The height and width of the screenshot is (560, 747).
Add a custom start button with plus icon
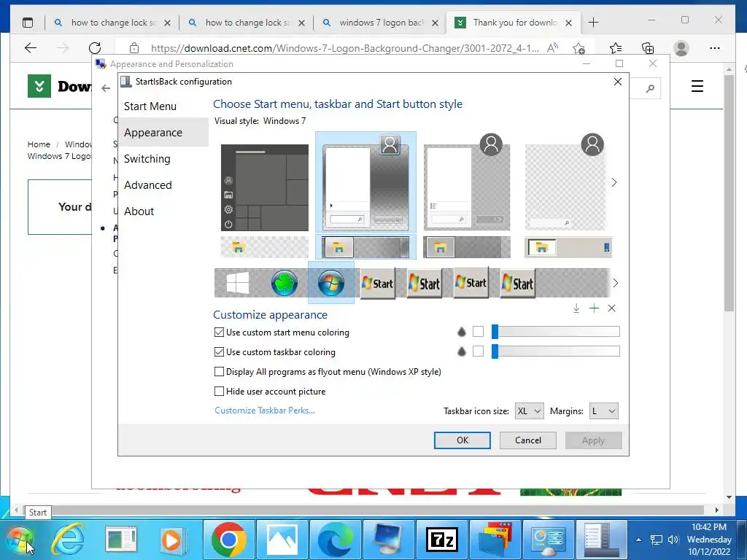tap(594, 308)
